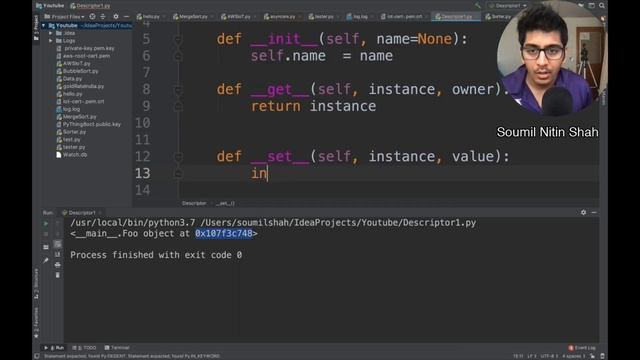This screenshot has width=640, height=360.
Task: Open the TODO tool window
Action: click(x=84, y=348)
